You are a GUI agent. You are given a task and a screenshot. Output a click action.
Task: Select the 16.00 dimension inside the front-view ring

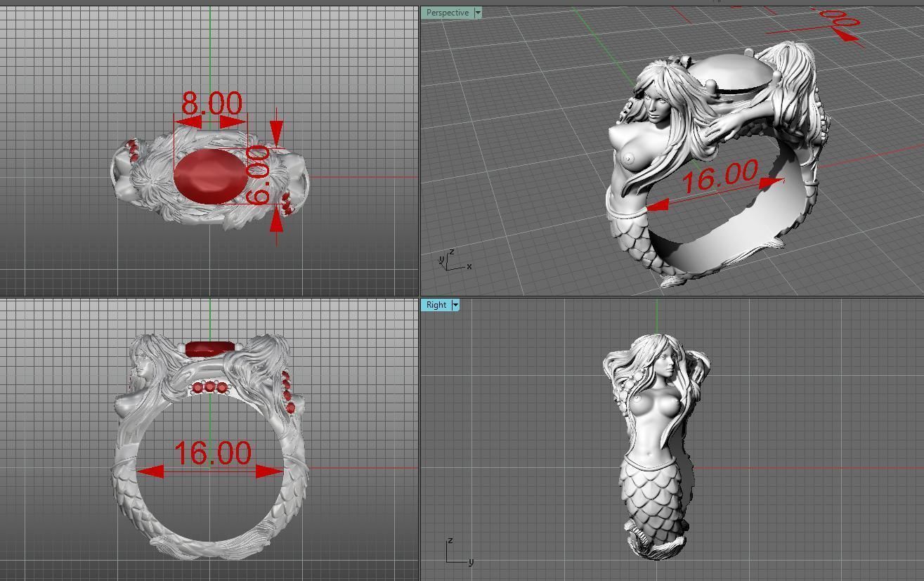[212, 453]
